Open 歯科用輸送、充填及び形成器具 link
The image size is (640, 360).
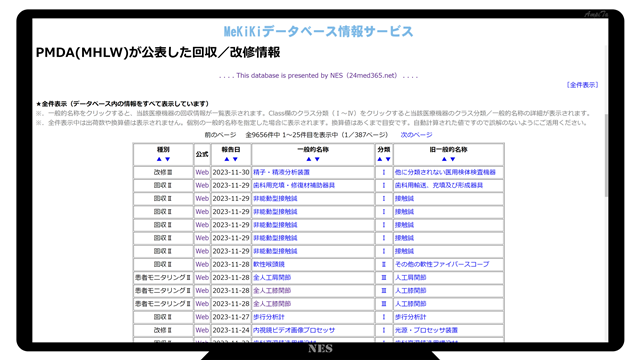[x=439, y=185]
